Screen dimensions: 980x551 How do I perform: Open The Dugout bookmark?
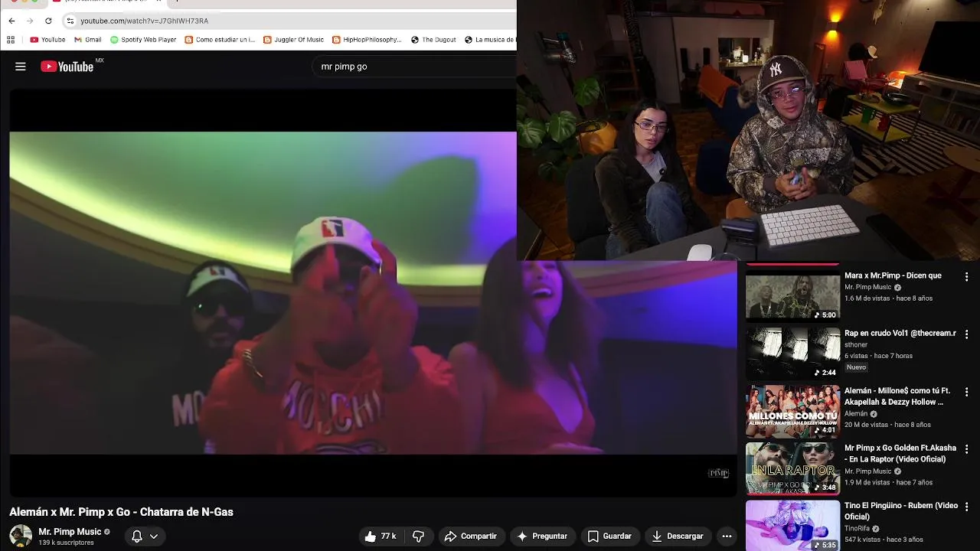[x=433, y=40]
